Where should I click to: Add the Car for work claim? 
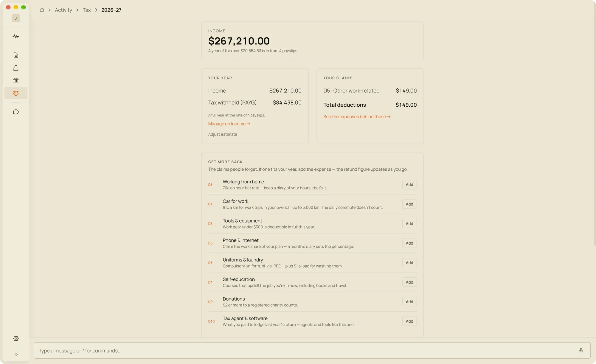pos(409,204)
